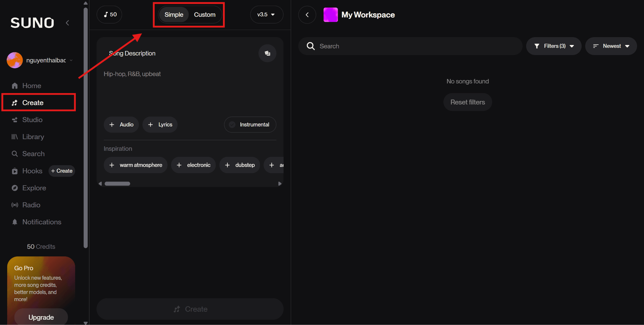Click the Notifications bell icon

pyautogui.click(x=14, y=222)
